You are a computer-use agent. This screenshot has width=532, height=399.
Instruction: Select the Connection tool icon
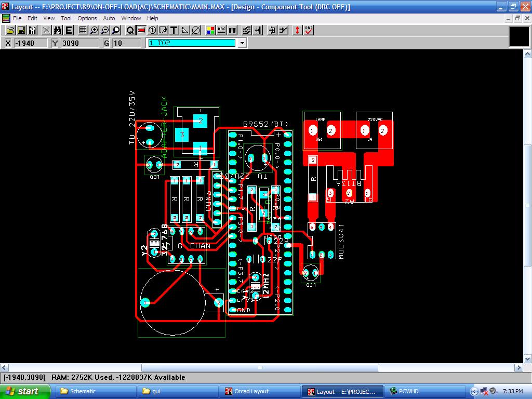(185, 31)
